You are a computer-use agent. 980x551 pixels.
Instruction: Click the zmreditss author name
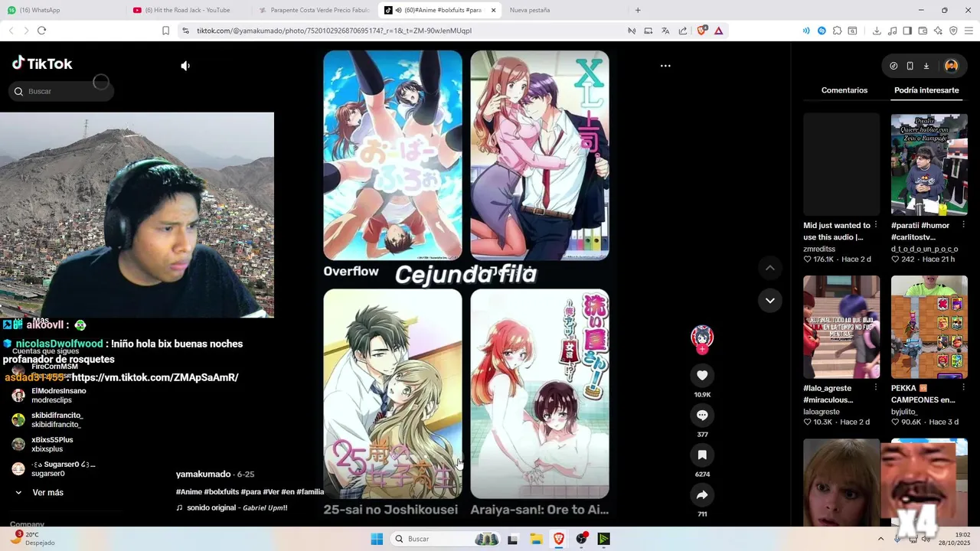pyautogui.click(x=819, y=249)
